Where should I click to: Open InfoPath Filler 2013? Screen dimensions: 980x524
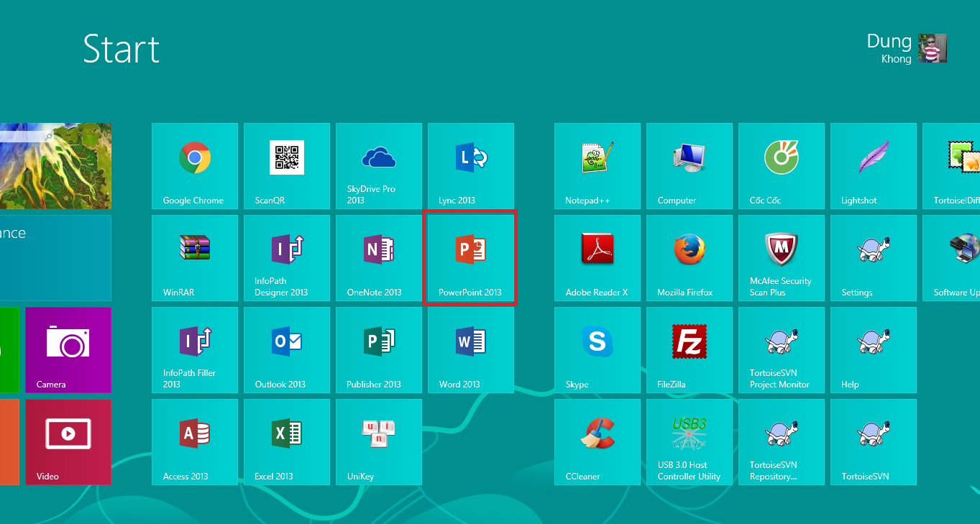pos(195,350)
